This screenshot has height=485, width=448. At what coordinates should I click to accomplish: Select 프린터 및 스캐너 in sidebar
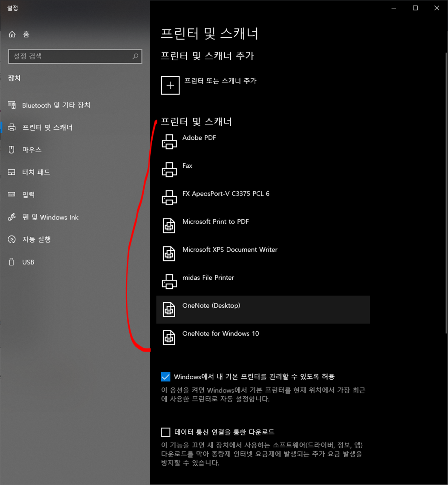(47, 127)
